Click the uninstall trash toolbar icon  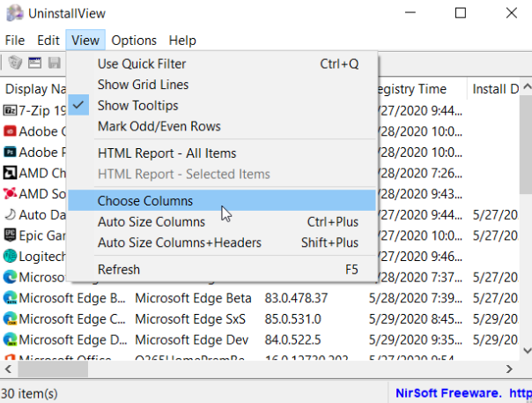(x=15, y=63)
